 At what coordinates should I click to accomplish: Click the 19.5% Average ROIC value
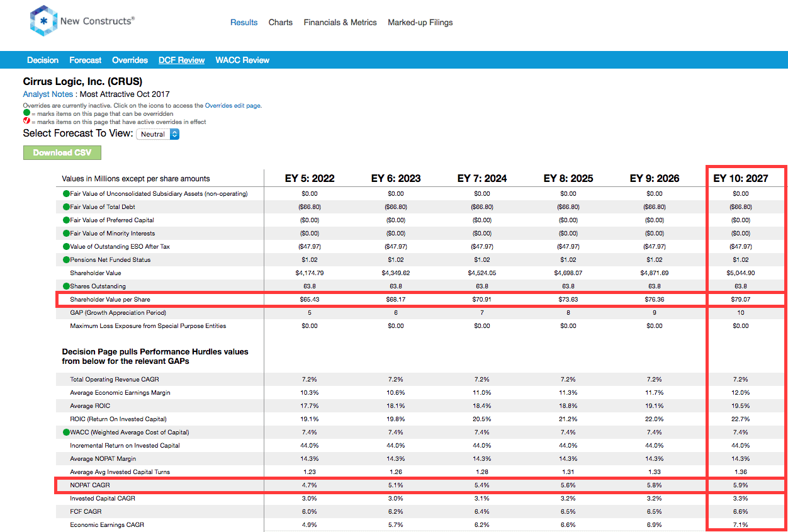(740, 406)
